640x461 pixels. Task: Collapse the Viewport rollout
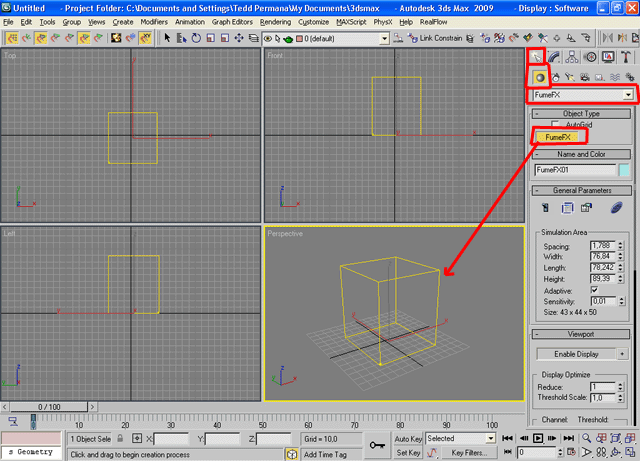click(581, 334)
